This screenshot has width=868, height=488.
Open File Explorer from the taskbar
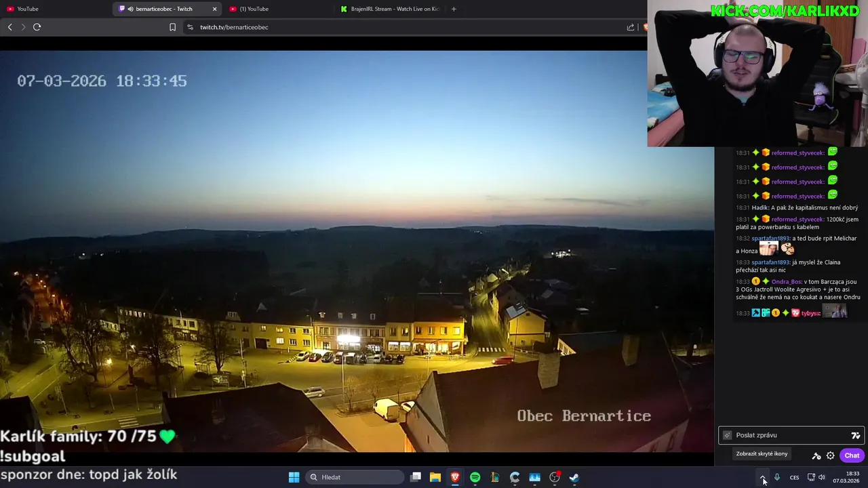435,477
